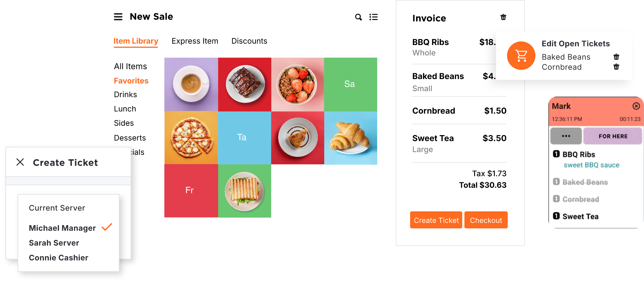The height and width of the screenshot is (283, 644).
Task: Dismiss Mark's order ticket
Action: tap(636, 106)
